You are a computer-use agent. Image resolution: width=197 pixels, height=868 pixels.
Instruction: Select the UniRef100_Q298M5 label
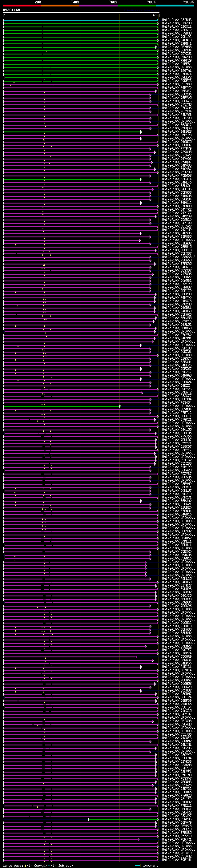[177, 152]
